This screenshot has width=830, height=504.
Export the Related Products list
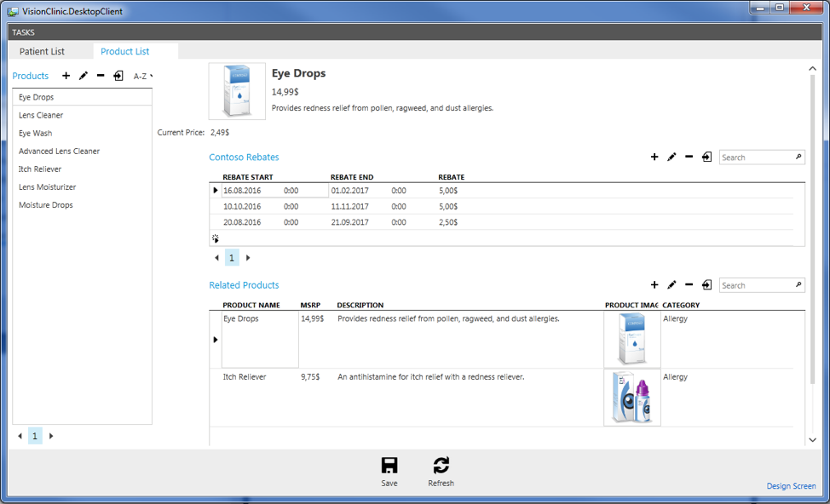pyautogui.click(x=706, y=285)
